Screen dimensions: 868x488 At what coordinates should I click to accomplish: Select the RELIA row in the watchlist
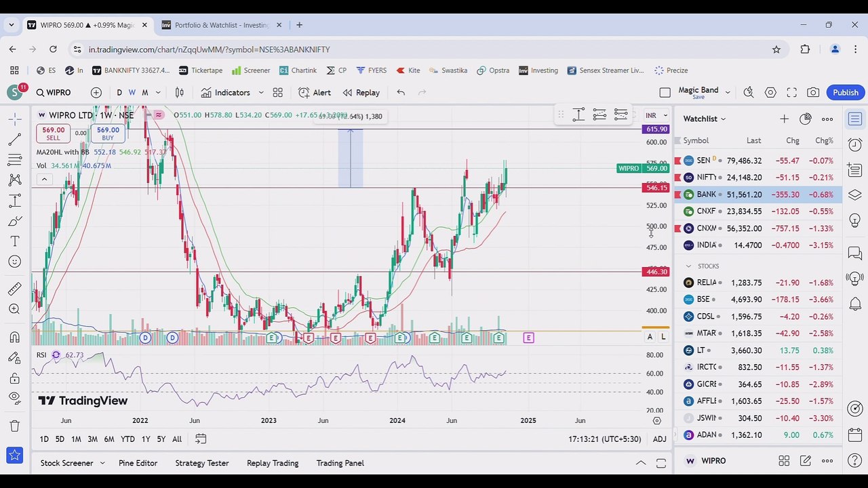[x=758, y=283]
